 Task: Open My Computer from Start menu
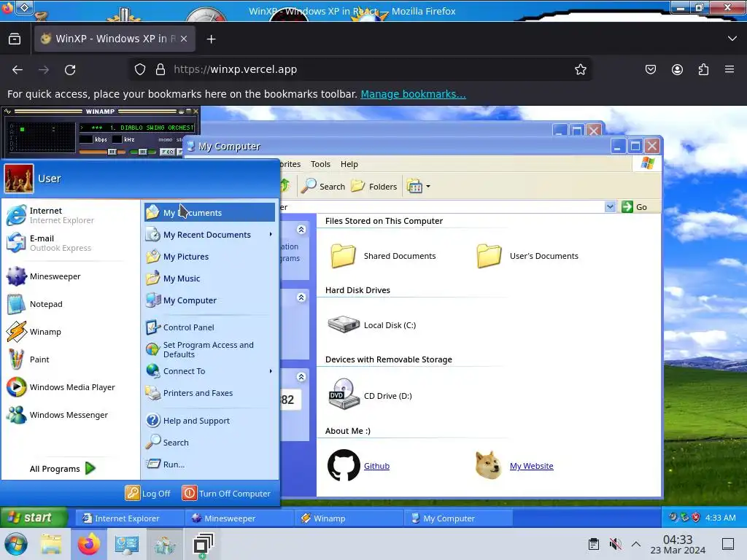pyautogui.click(x=209, y=300)
